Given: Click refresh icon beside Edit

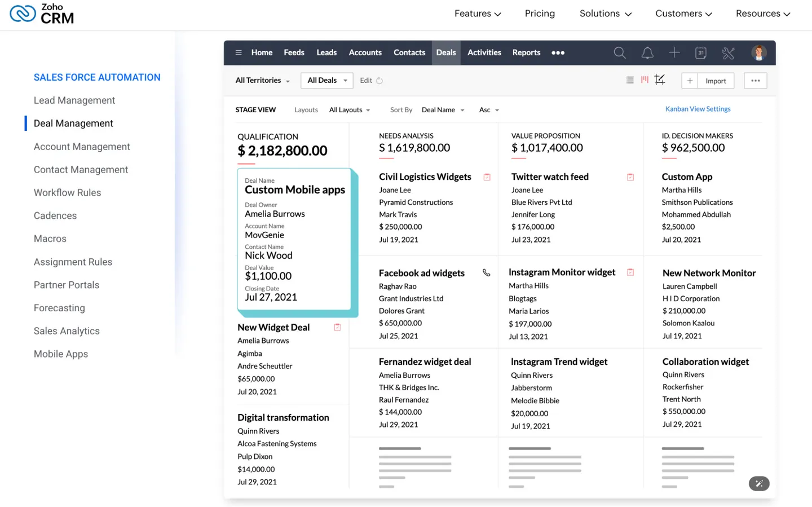Looking at the screenshot, I should click(x=379, y=81).
